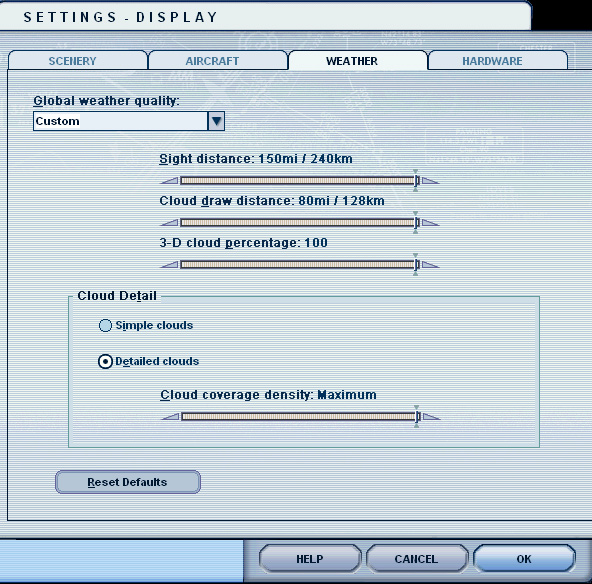Viewport: 592px width, 584px height.
Task: Open Global weather quality dropdown arrow
Action: [x=216, y=121]
